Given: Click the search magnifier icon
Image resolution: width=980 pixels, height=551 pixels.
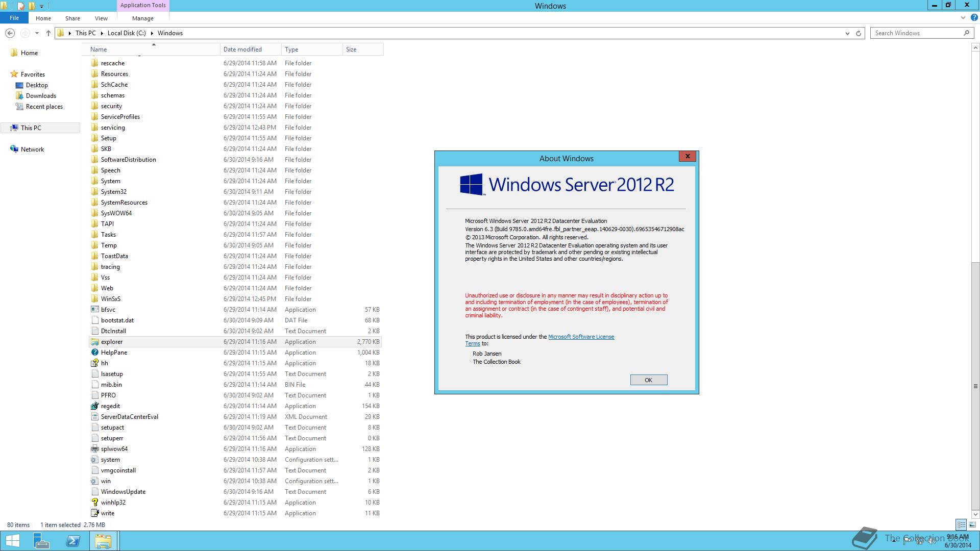Looking at the screenshot, I should 966,33.
